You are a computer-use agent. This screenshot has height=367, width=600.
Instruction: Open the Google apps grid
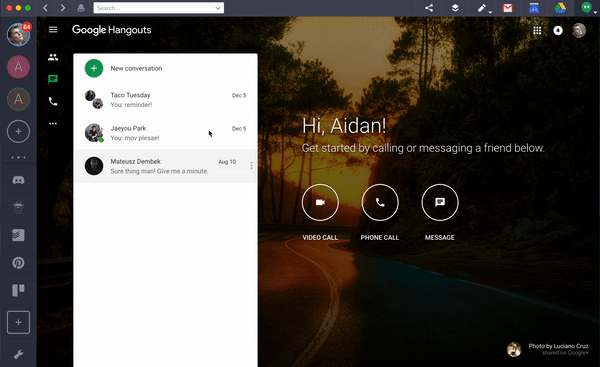pyautogui.click(x=537, y=30)
